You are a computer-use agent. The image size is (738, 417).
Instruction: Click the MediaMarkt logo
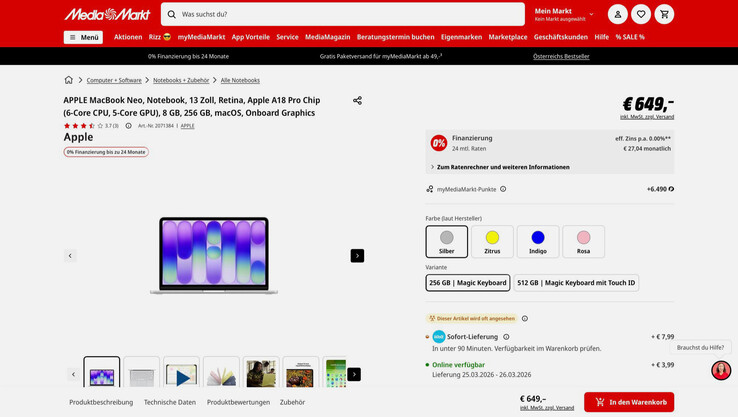point(107,15)
